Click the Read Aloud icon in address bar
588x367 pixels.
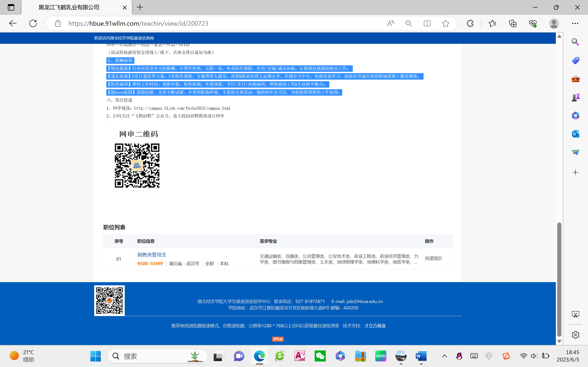click(x=390, y=23)
